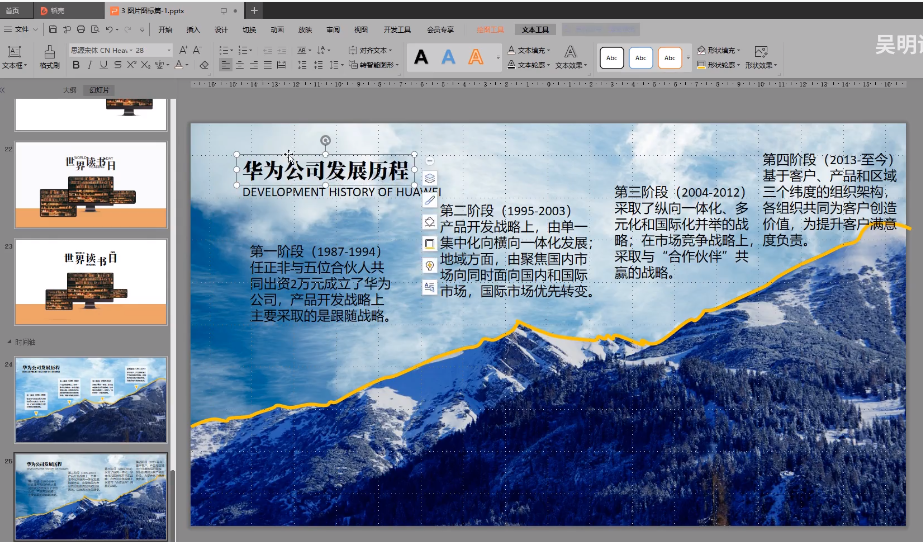The height and width of the screenshot is (542, 923).
Task: Click the outline border icon in floating toolbar
Action: 430,244
